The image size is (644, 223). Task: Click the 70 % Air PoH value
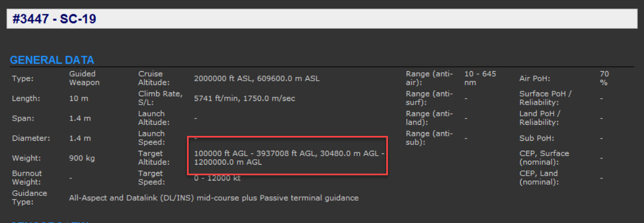point(604,78)
